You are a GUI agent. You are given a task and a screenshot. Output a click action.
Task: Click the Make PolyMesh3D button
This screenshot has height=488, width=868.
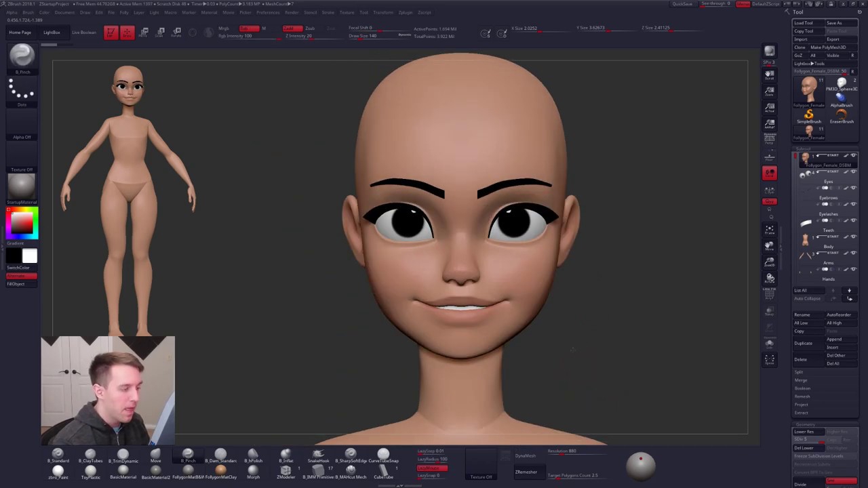click(x=833, y=47)
